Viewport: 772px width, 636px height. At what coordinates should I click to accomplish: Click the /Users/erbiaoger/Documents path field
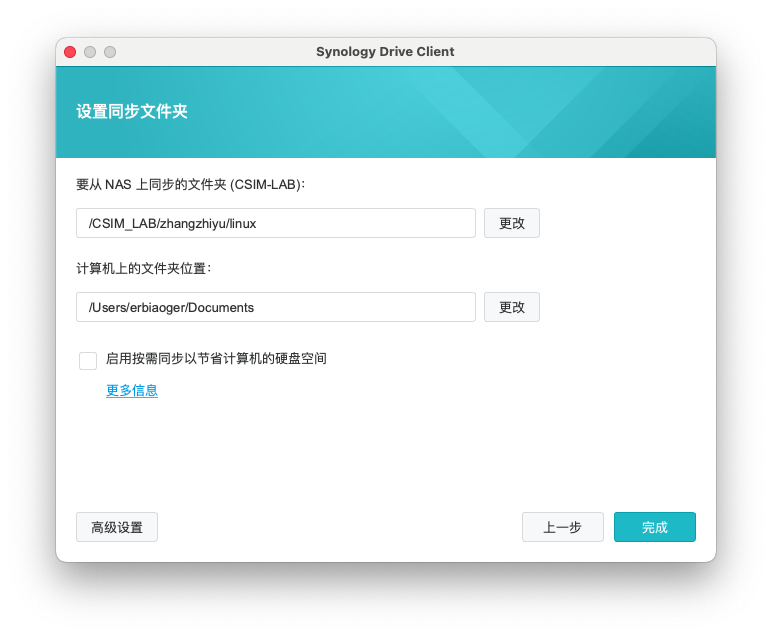tap(276, 307)
